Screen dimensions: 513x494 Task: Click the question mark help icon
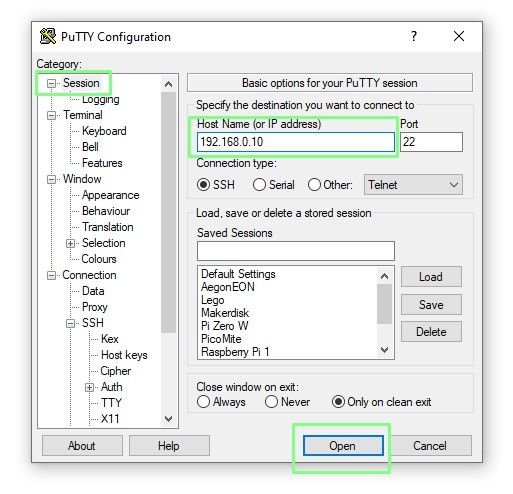click(414, 36)
